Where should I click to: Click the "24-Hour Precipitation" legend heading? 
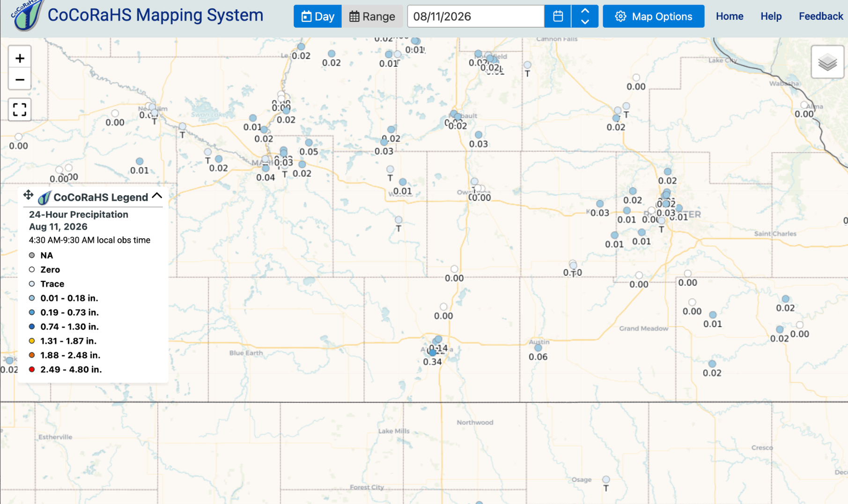tap(79, 214)
